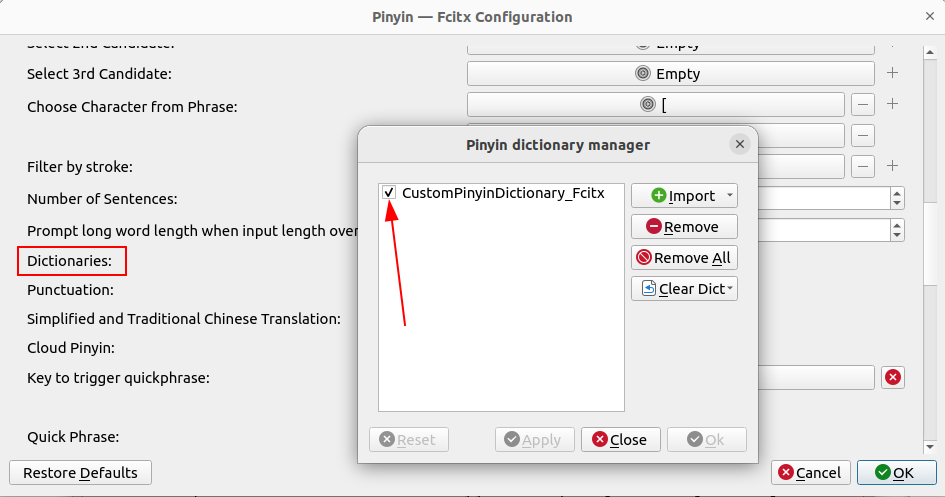Open the Import dropdown arrow
945x497 pixels.
[730, 196]
